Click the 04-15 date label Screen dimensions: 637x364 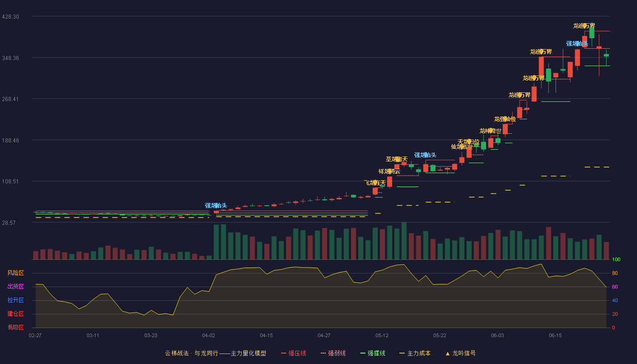pos(266,335)
